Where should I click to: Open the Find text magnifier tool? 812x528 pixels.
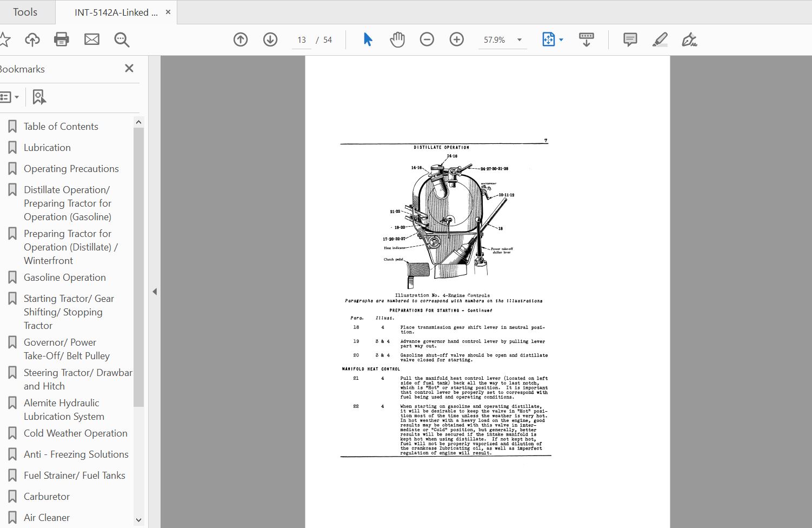point(122,39)
